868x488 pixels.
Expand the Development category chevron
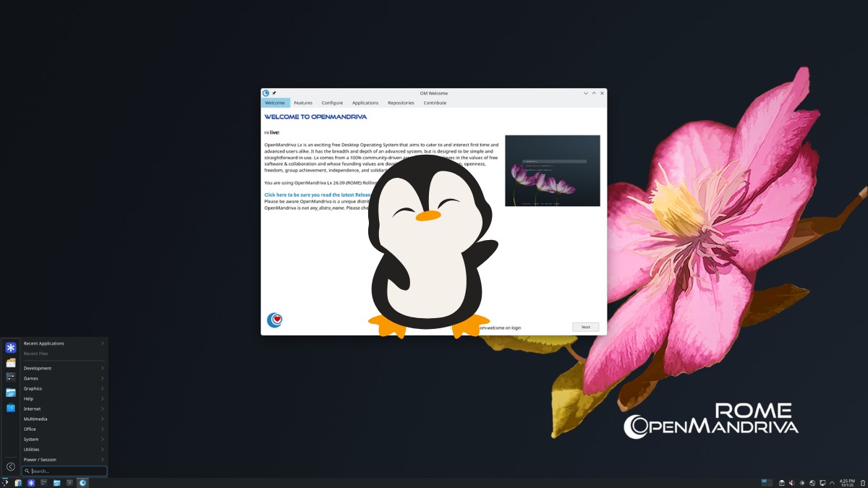click(102, 368)
